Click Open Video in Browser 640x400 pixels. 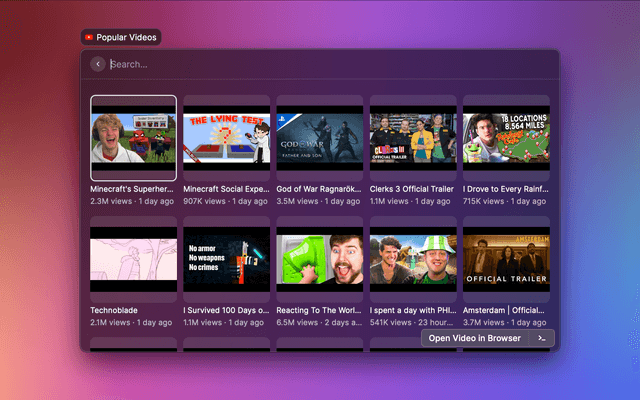[474, 338]
